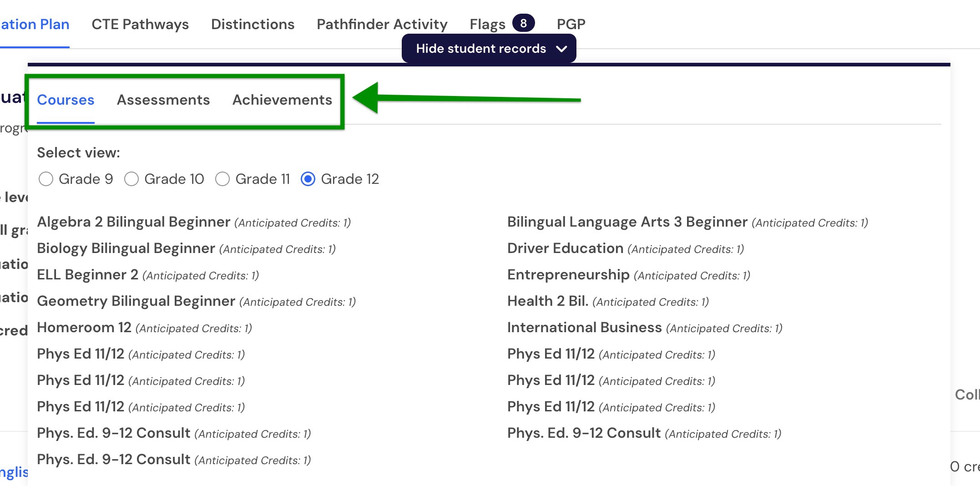Switch to the Achievements tab
980x486 pixels.
[x=282, y=100]
